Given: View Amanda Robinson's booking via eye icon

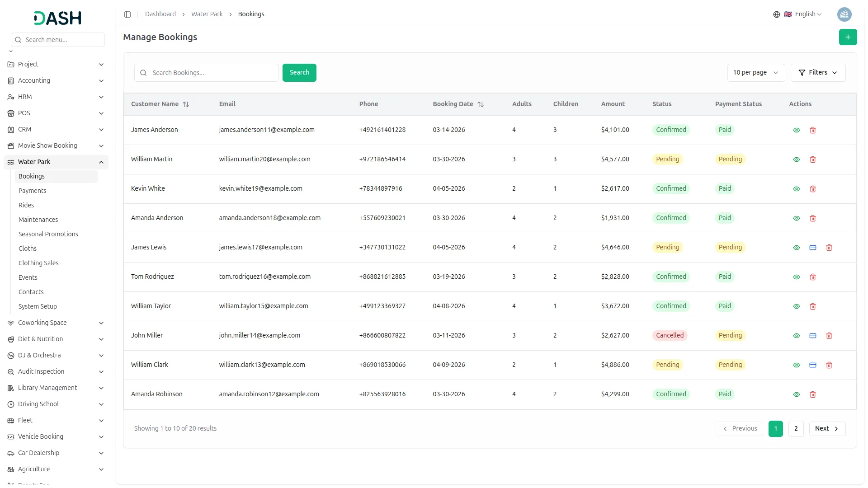Looking at the screenshot, I should 796,394.
